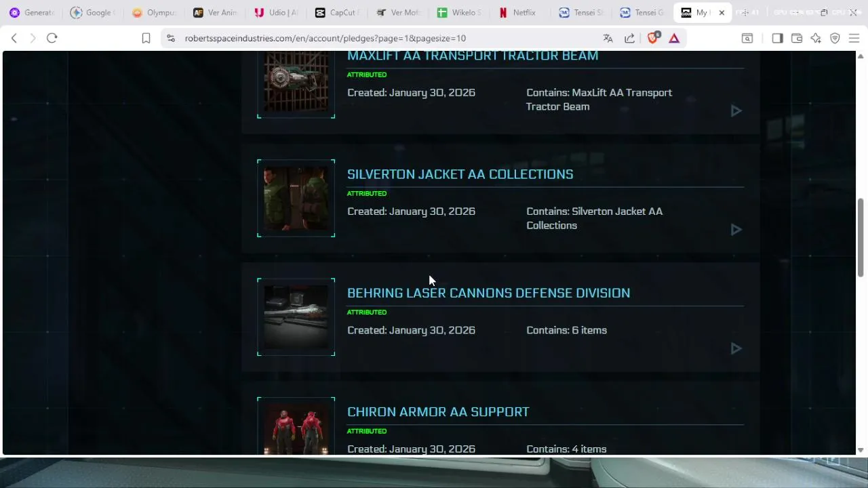868x488 pixels.
Task: Switch to the Generate tab
Action: click(x=31, y=12)
